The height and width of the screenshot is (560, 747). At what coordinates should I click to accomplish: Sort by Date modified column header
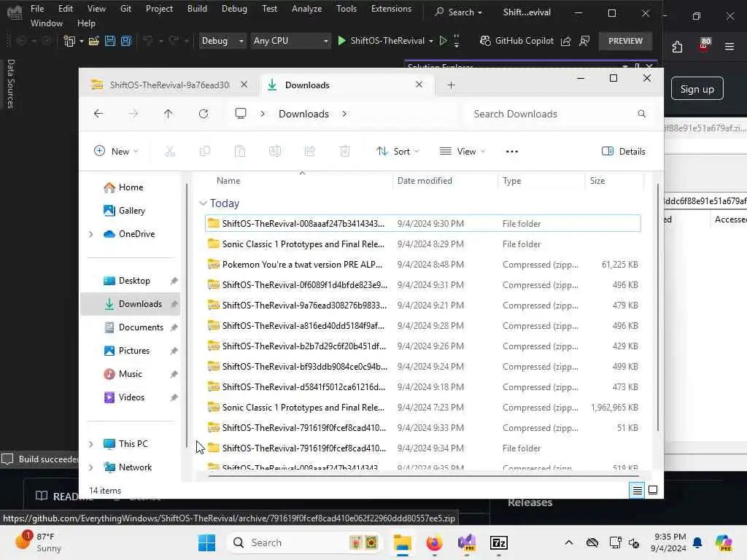click(425, 181)
